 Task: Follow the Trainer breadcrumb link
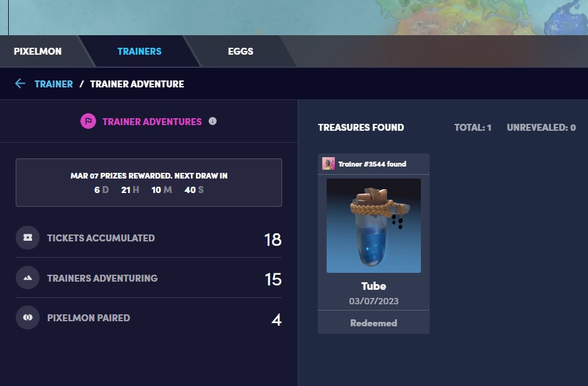click(x=53, y=84)
